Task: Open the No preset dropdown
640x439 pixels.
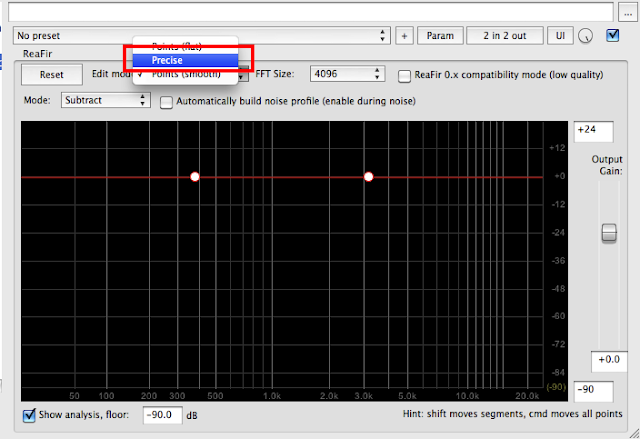Action: (202, 36)
